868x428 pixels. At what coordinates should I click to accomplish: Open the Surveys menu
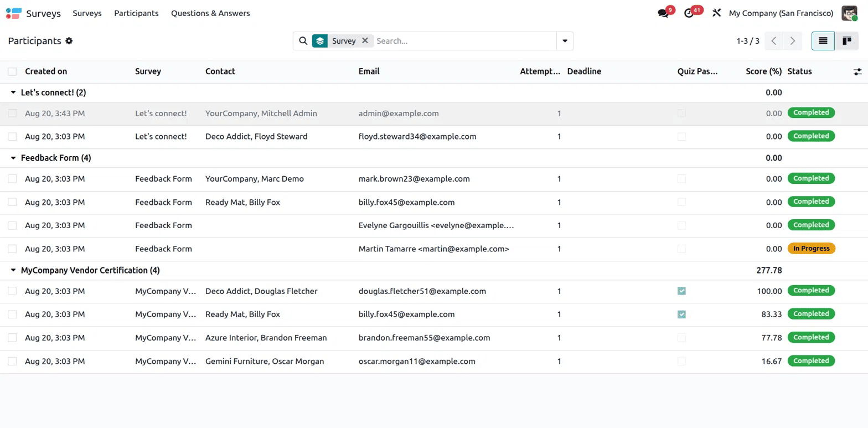(87, 13)
